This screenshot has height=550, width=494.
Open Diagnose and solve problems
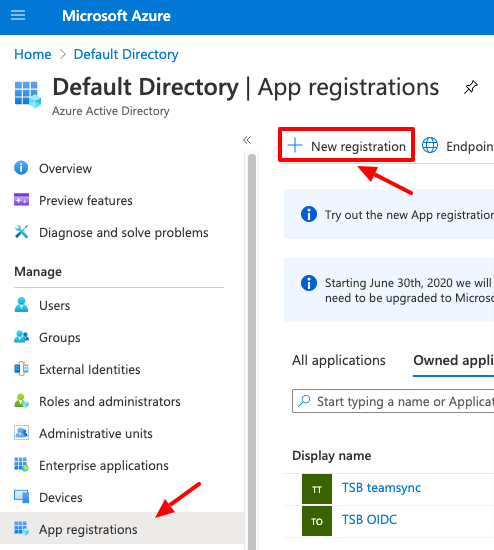click(124, 233)
